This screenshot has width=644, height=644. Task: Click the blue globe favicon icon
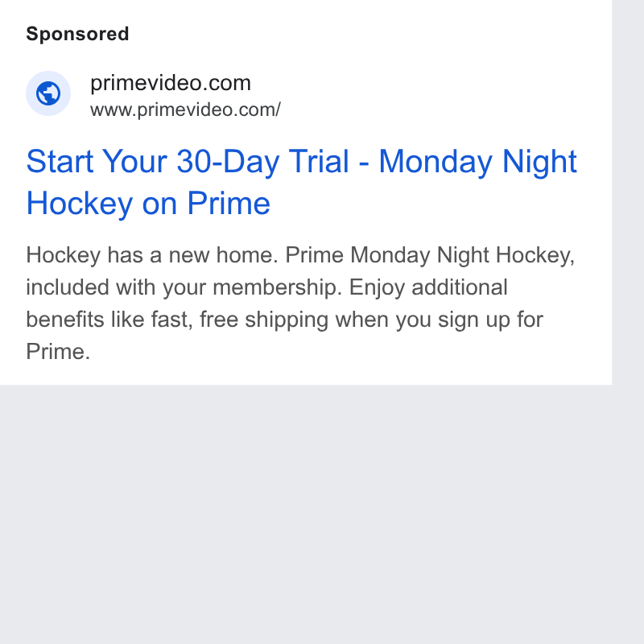tap(48, 93)
